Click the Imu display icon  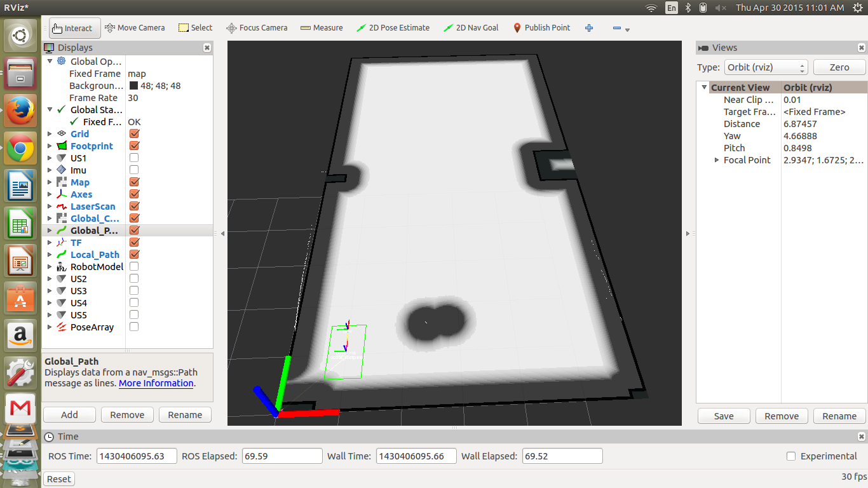tap(61, 170)
